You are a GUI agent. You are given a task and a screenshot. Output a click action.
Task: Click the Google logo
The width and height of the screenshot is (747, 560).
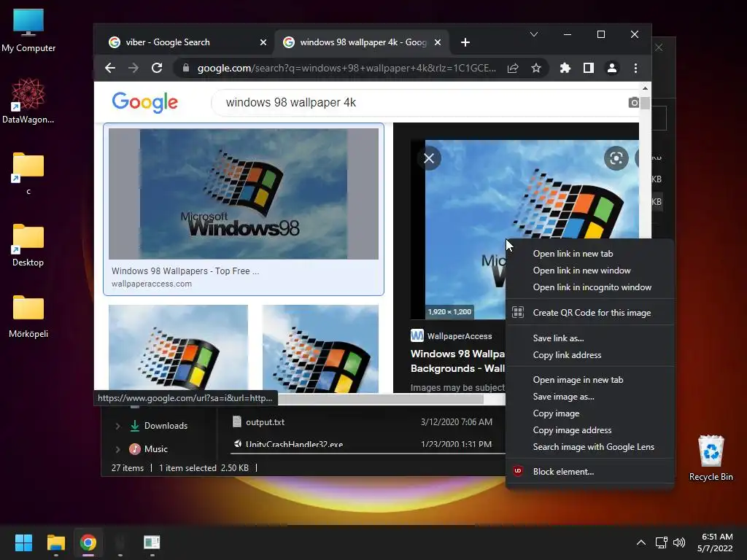pos(145,102)
